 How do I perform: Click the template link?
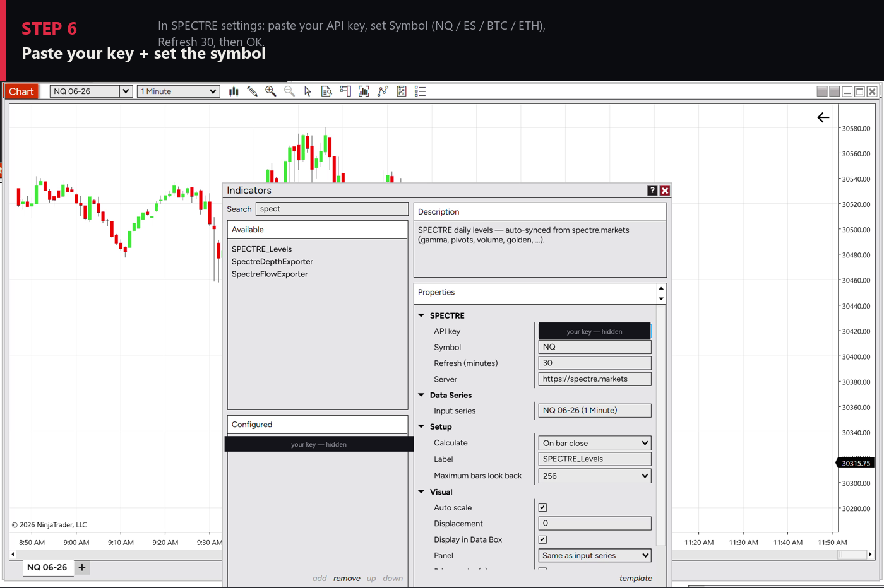[635, 579]
